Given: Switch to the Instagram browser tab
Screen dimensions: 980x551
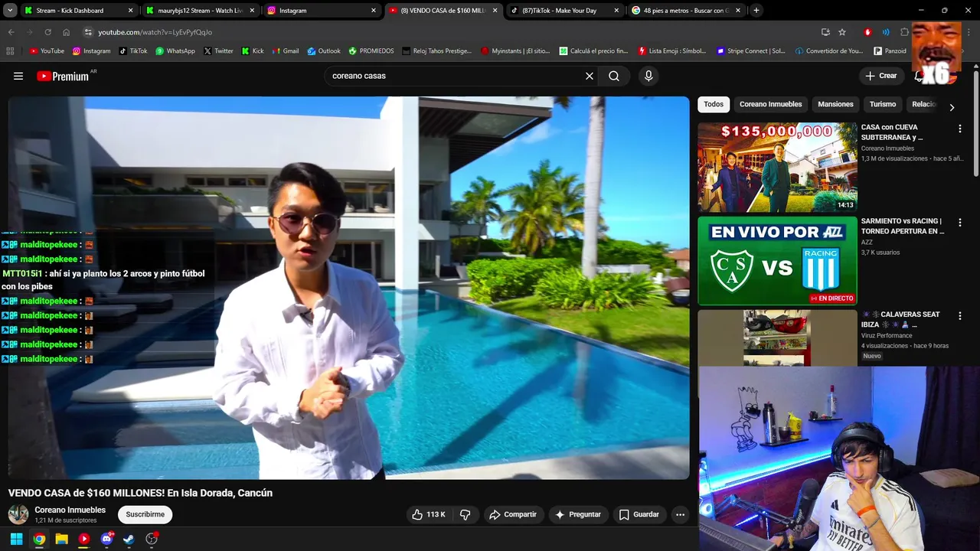Looking at the screenshot, I should (x=322, y=11).
